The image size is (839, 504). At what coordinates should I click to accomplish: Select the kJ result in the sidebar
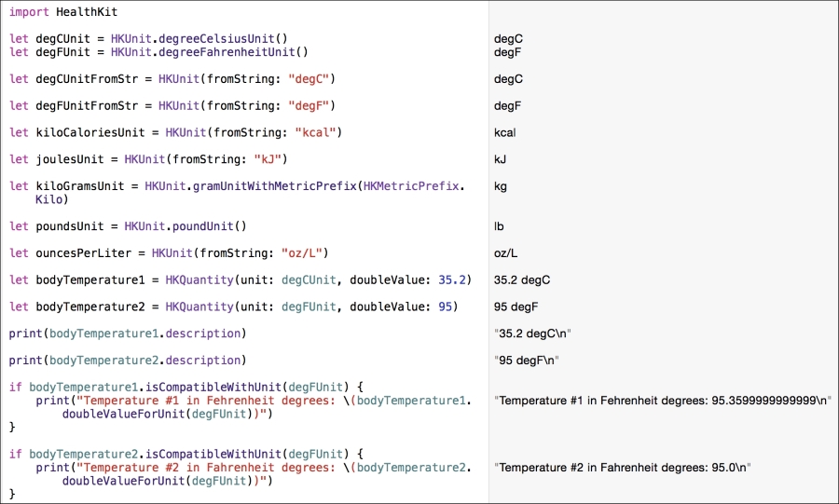pyautogui.click(x=500, y=160)
